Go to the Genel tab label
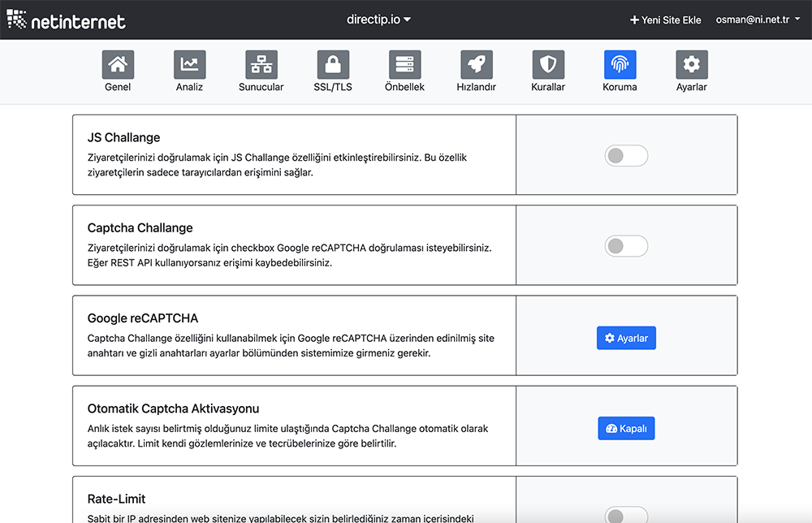The height and width of the screenshot is (523, 812). [118, 87]
